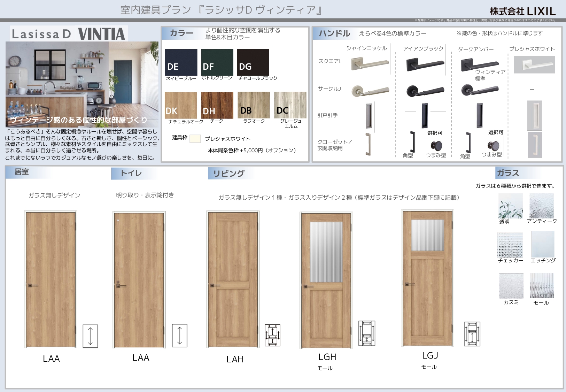Select the トイレ section header

[x=131, y=173]
